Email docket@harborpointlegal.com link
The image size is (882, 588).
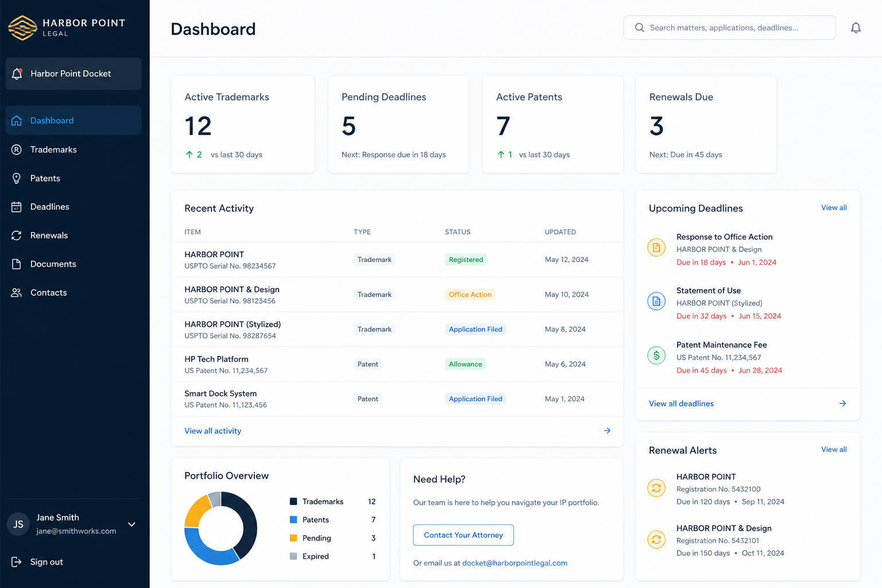pyautogui.click(x=514, y=563)
